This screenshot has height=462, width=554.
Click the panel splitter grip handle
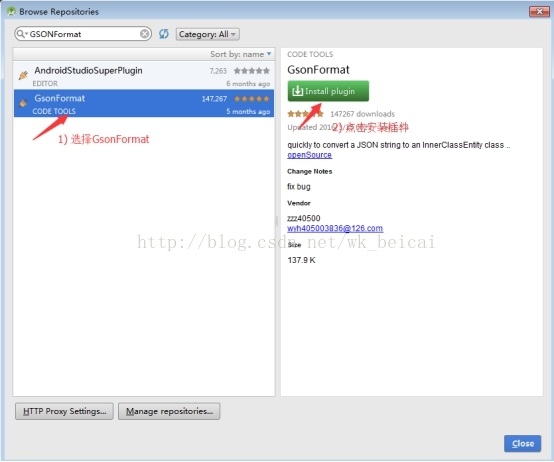277,221
